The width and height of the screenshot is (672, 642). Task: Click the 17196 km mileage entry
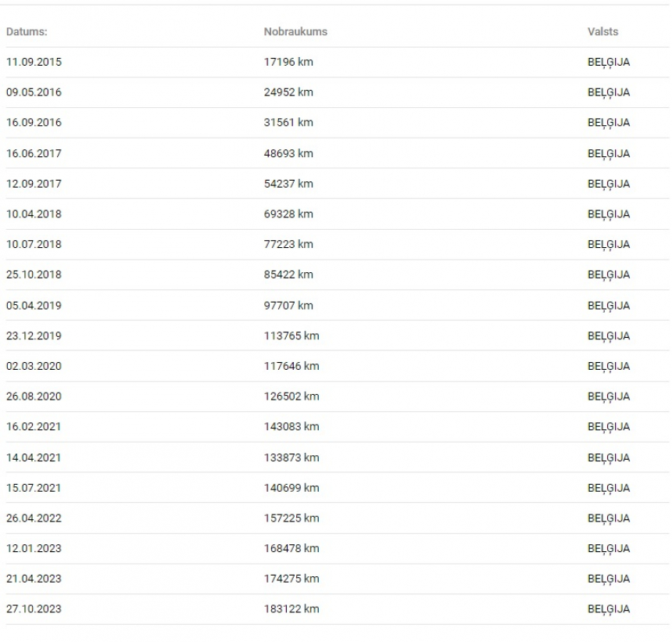(288, 62)
